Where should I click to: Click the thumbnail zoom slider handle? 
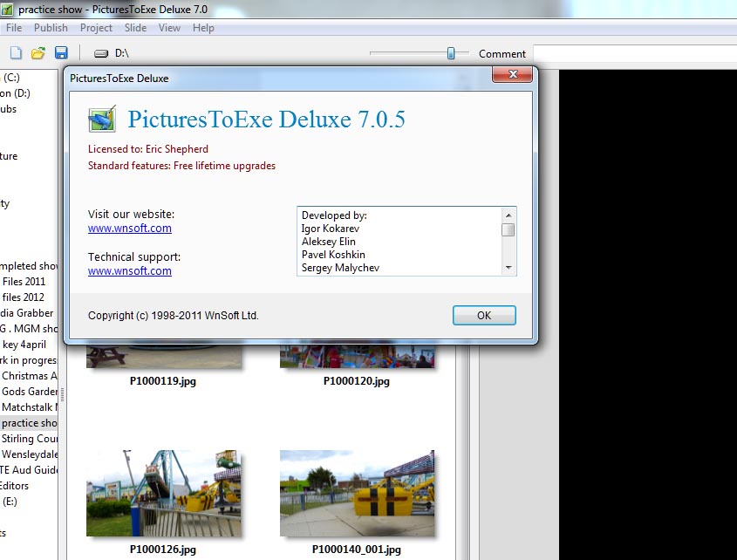(451, 53)
